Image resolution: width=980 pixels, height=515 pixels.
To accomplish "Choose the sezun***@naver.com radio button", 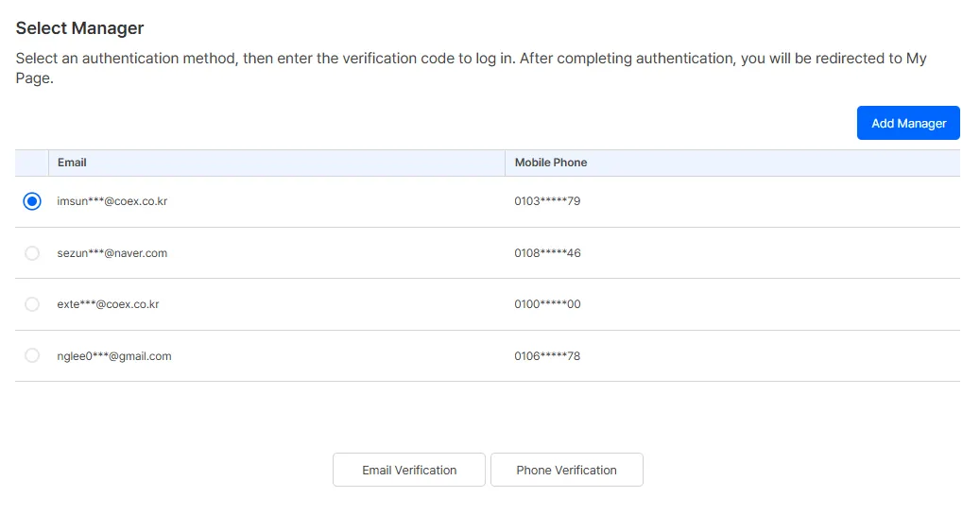I will 32,253.
